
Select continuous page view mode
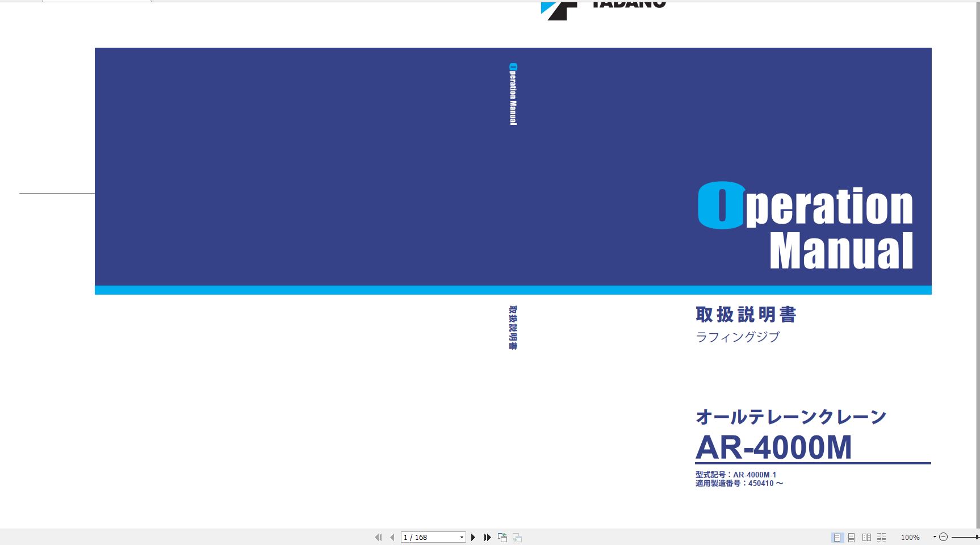pos(851,537)
